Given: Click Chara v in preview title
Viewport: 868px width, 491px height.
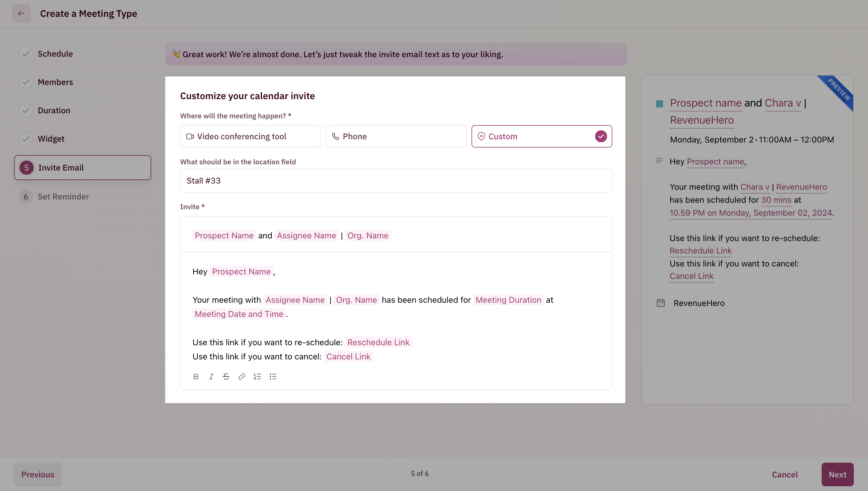Looking at the screenshot, I should point(783,103).
